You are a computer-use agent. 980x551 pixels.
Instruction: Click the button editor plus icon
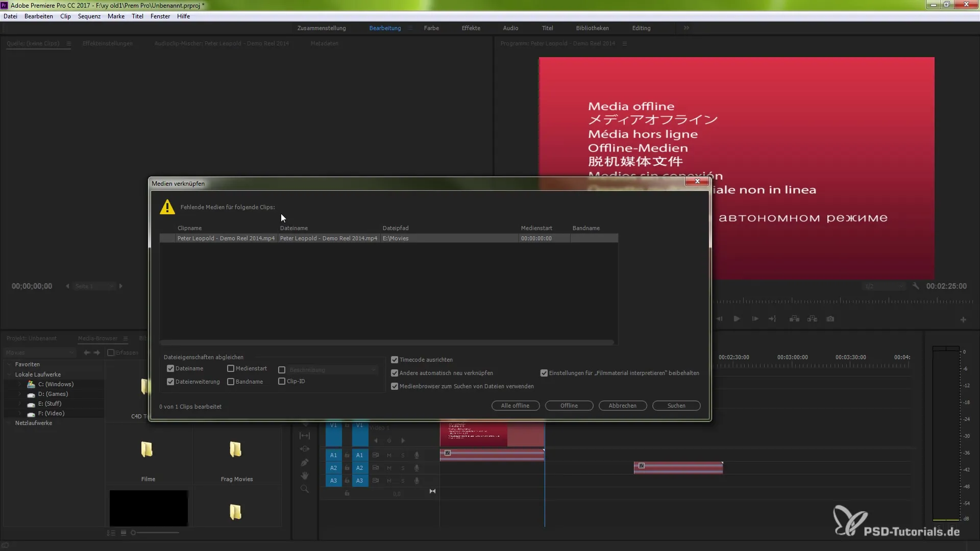pyautogui.click(x=963, y=320)
